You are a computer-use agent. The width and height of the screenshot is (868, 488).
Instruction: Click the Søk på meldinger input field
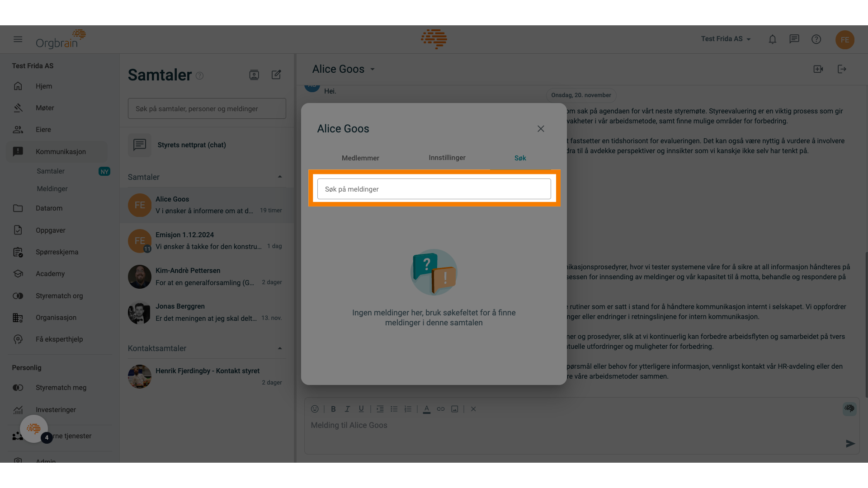434,189
